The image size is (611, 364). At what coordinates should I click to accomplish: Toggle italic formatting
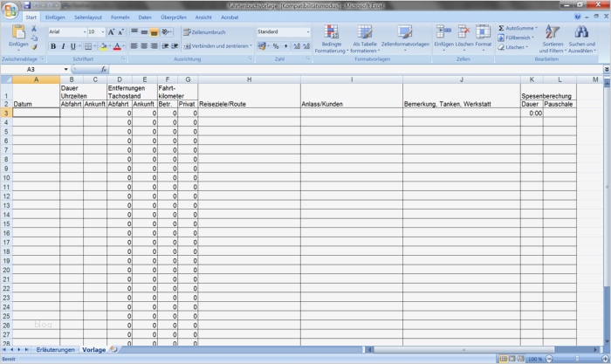pyautogui.click(x=63, y=46)
